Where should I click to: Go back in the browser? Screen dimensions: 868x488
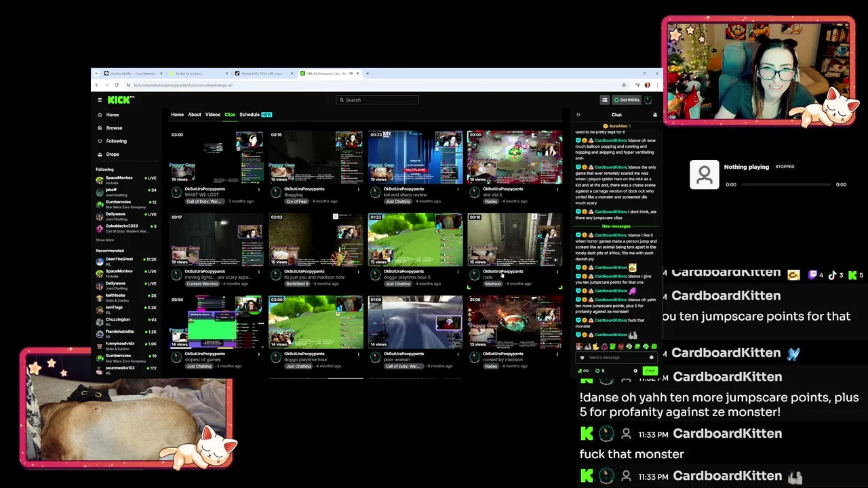(x=97, y=85)
